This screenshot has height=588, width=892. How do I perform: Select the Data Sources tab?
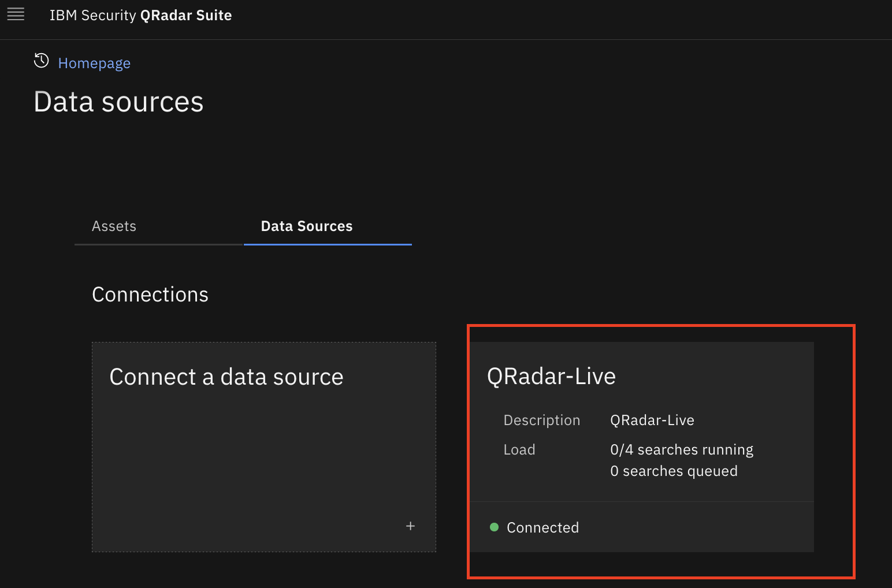tap(306, 226)
